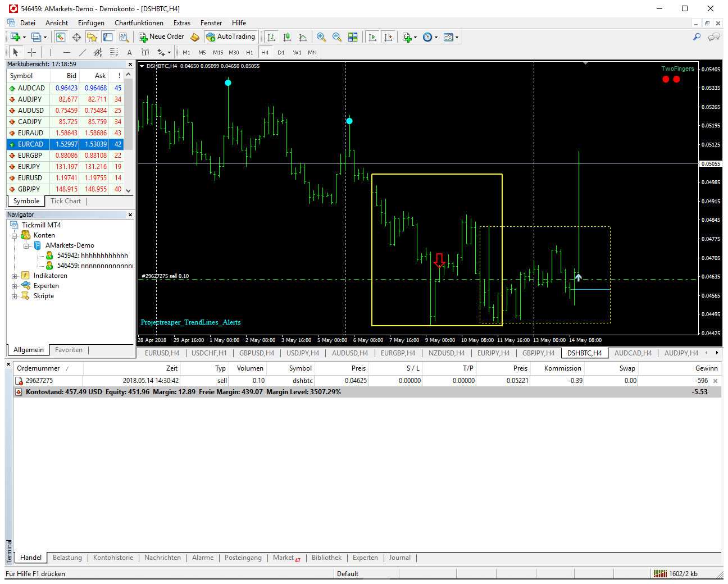Image resolution: width=728 pixels, height=584 pixels.
Task: Toggle the Market Watch window icon
Action: point(61,37)
